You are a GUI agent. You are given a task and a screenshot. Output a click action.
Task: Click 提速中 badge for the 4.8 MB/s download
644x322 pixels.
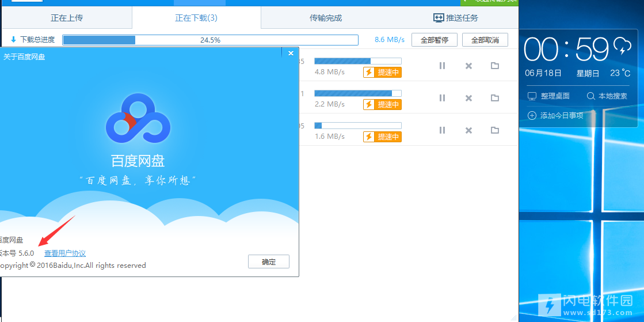pyautogui.click(x=382, y=73)
